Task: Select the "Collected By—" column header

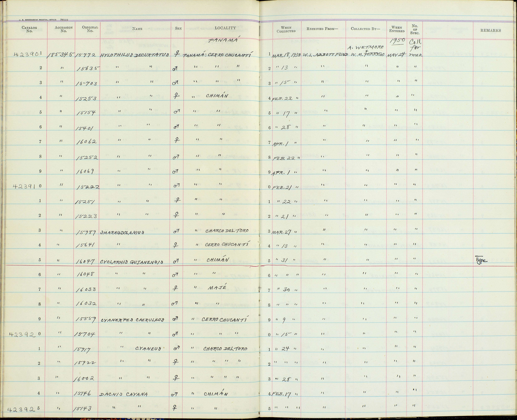Action: click(365, 29)
